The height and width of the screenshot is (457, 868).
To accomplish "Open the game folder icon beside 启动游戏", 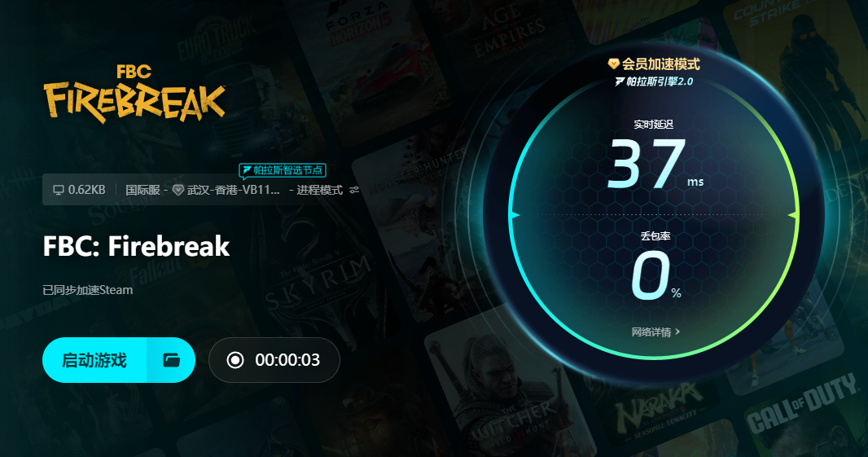I will (172, 361).
